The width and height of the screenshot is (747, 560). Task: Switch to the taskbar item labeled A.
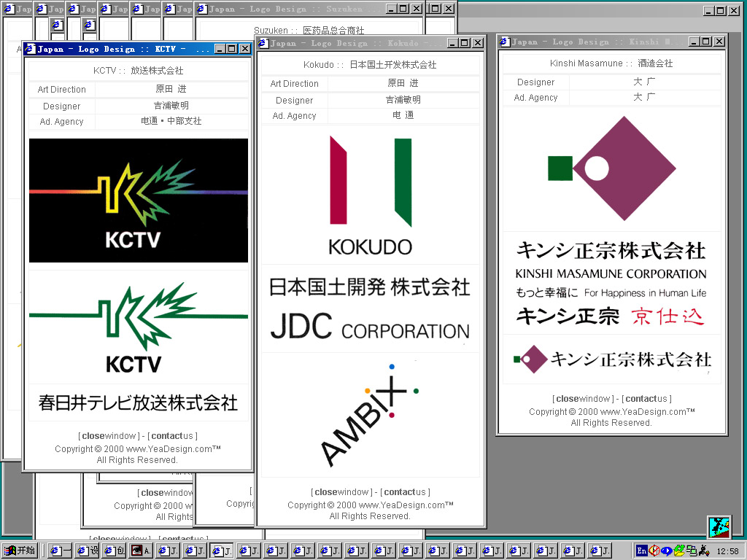[x=142, y=551]
